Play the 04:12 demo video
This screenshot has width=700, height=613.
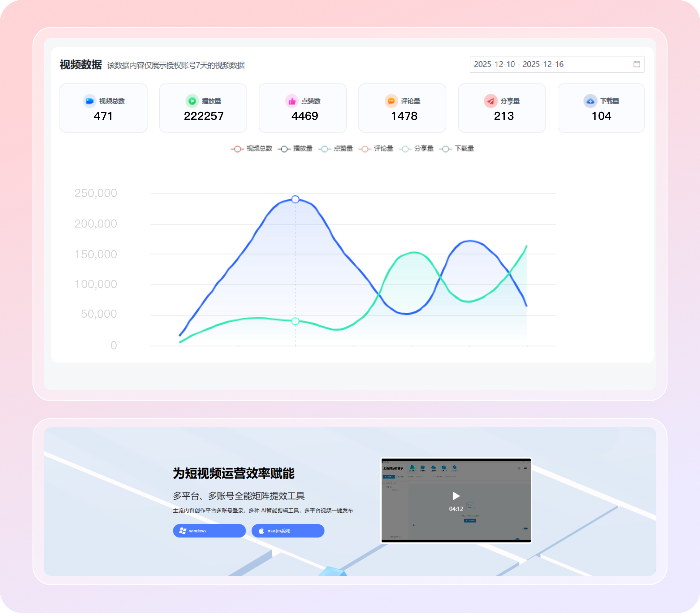(456, 496)
